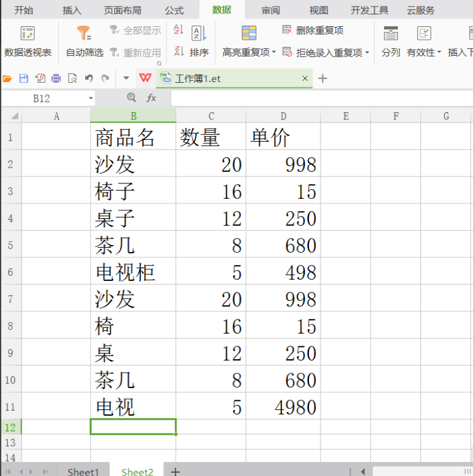Click the 数量 header cell
Screen dimensions: 473x476
point(211,137)
